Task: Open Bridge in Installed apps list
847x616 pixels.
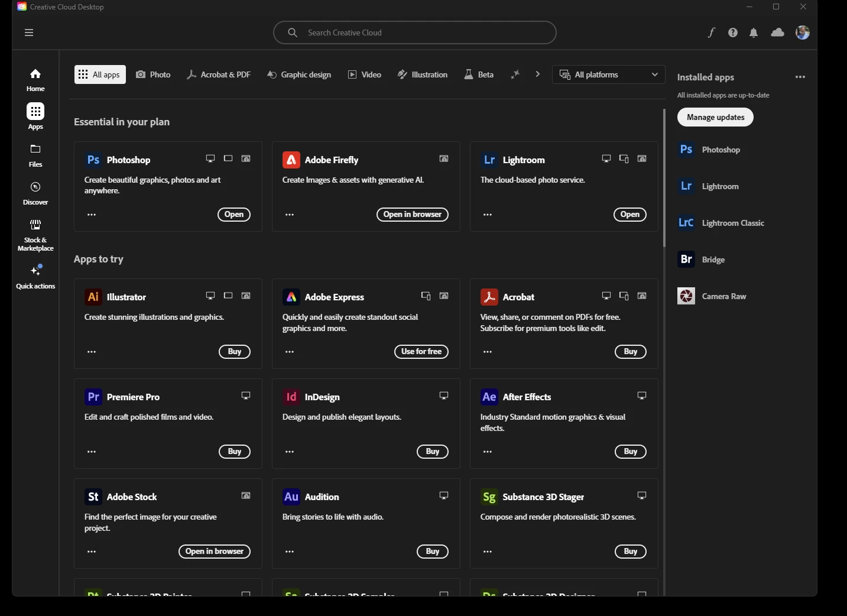Action: pyautogui.click(x=702, y=260)
